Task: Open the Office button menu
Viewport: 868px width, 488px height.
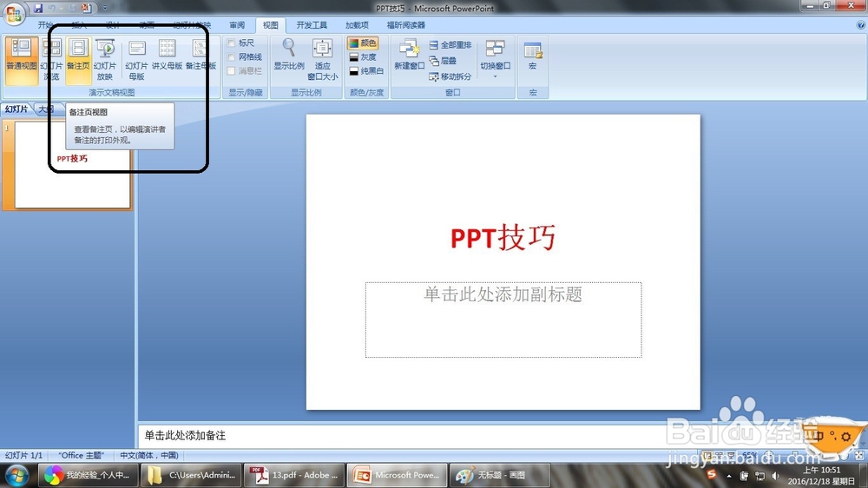Action: click(13, 13)
